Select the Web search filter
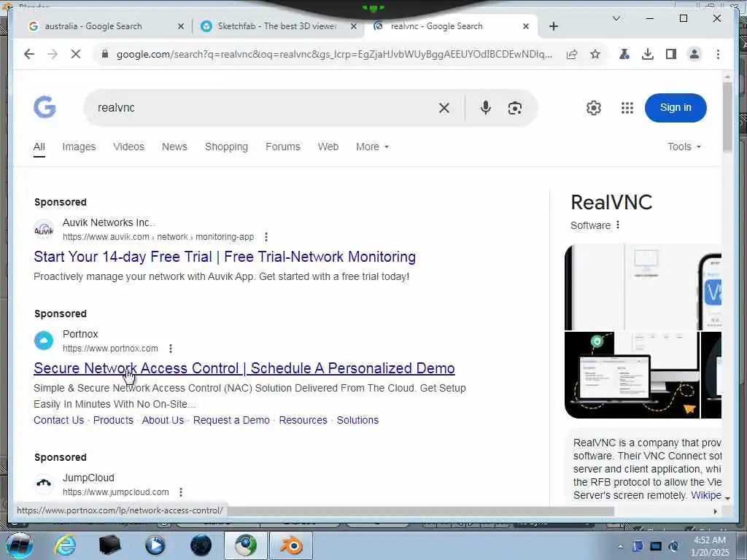Viewport: 747px width, 560px height. point(328,147)
